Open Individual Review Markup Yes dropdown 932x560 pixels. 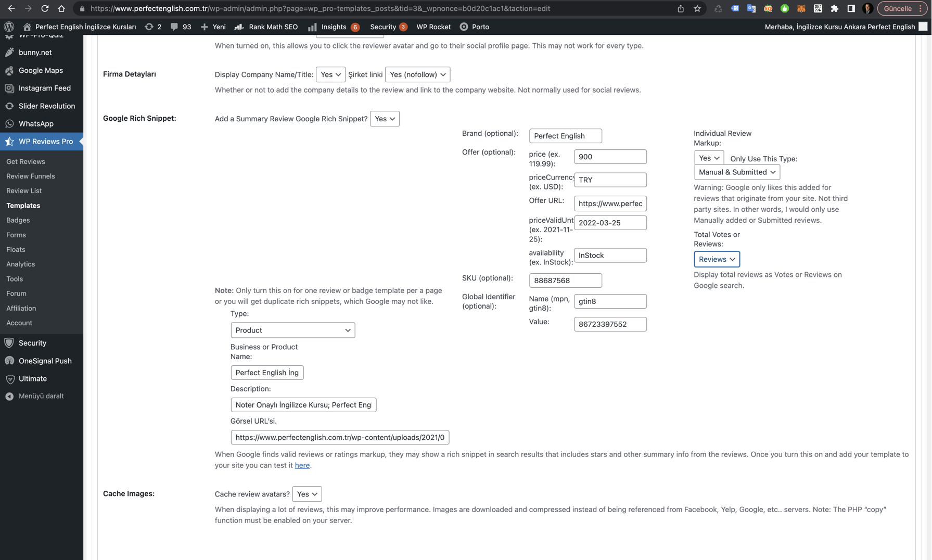pyautogui.click(x=709, y=158)
